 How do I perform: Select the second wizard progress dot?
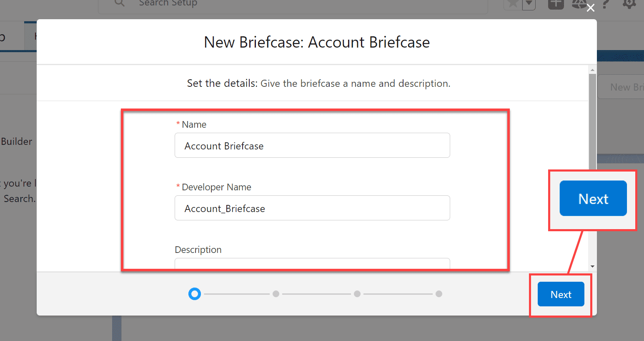276,294
